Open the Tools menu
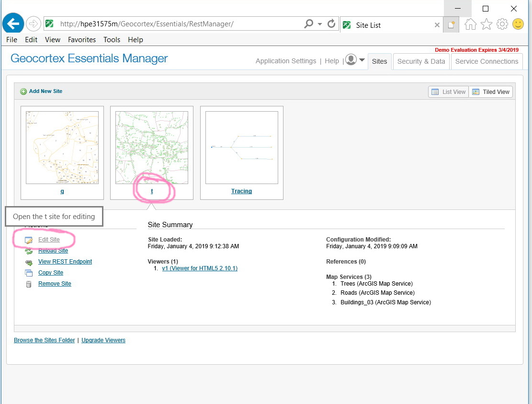The height and width of the screenshot is (404, 532). [112, 40]
